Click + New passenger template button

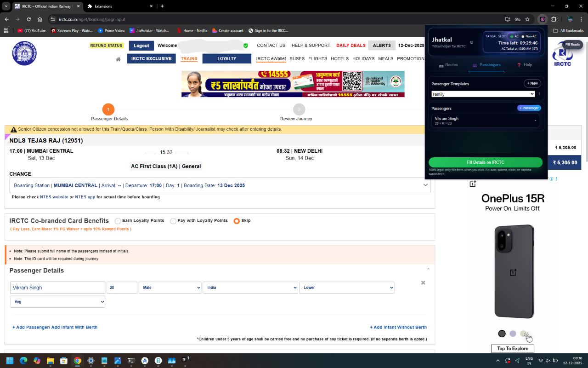532,83
